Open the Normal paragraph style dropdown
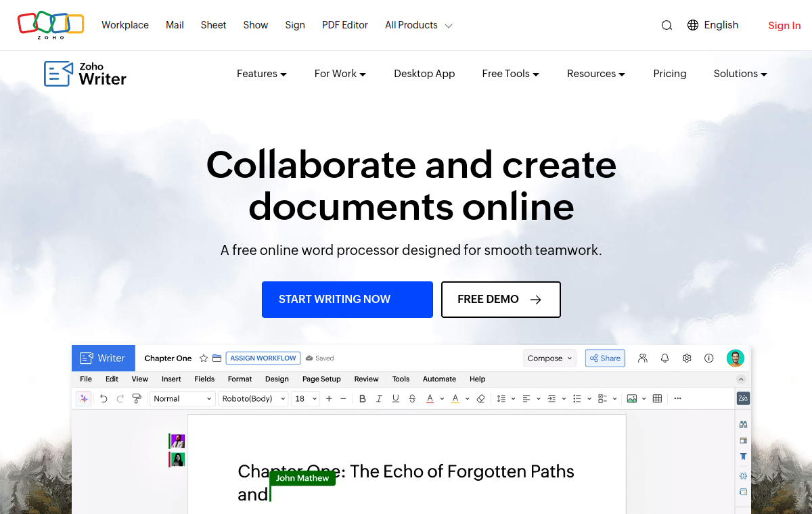The image size is (812, 514). 182,398
